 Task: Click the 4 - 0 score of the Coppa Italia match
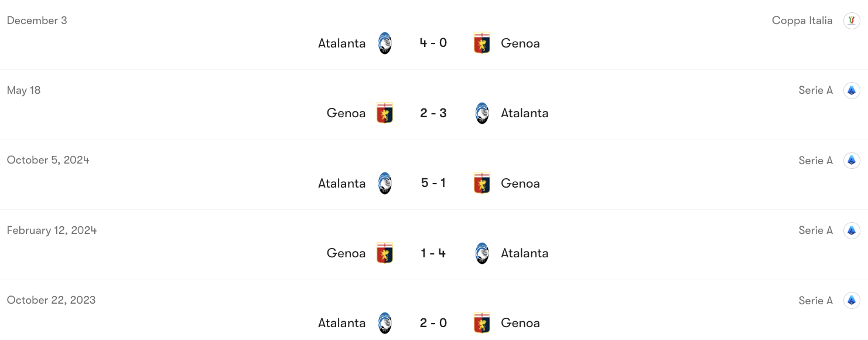[x=433, y=43]
